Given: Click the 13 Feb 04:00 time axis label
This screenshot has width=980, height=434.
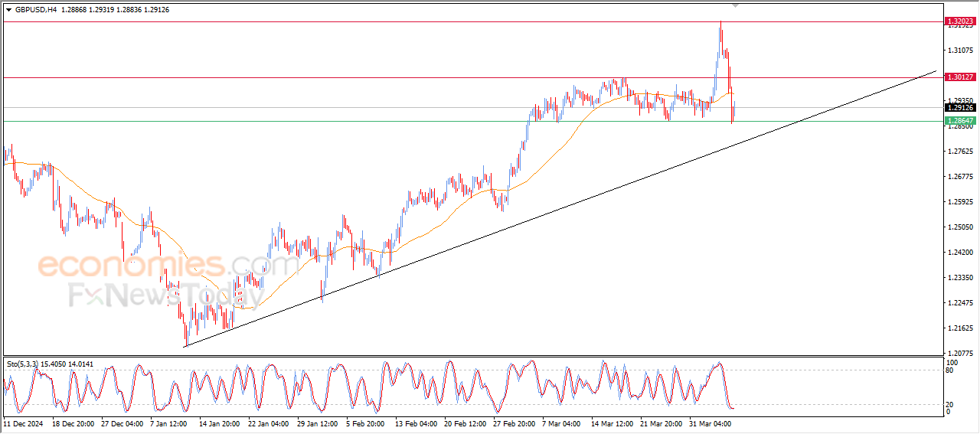Looking at the screenshot, I should [416, 423].
